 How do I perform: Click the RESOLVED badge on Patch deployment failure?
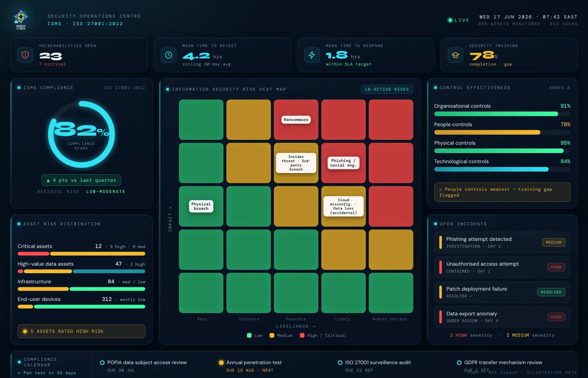[x=551, y=292]
